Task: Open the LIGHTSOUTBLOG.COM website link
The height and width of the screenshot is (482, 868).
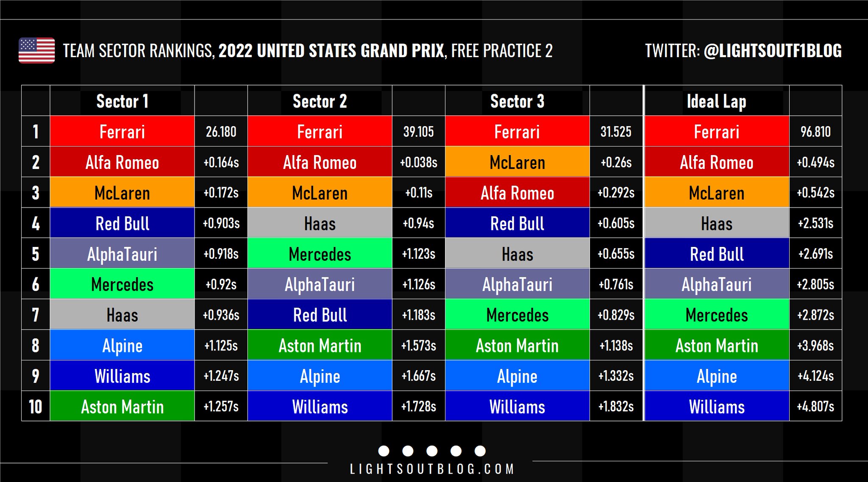Action: point(432,469)
